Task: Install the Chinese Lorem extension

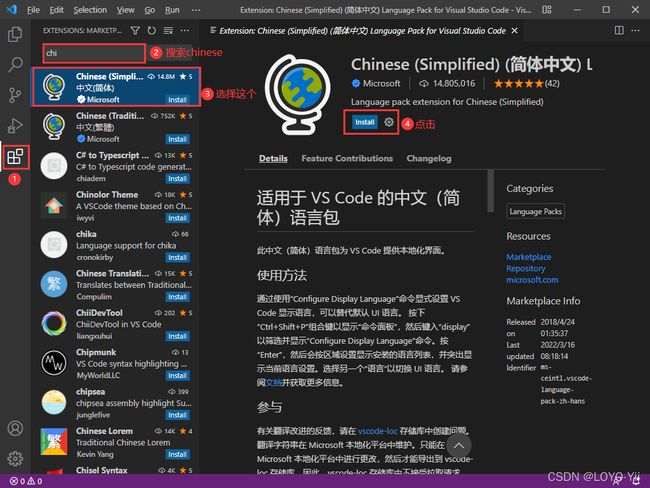Action: pos(177,454)
